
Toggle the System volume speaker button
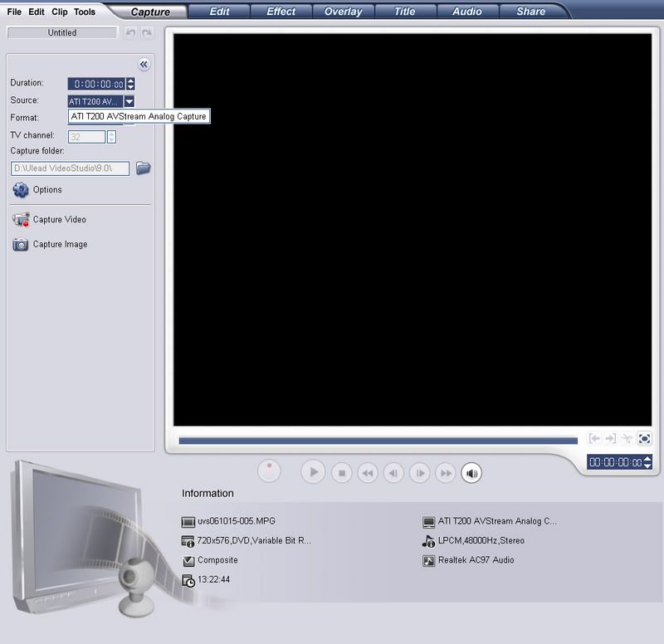471,473
